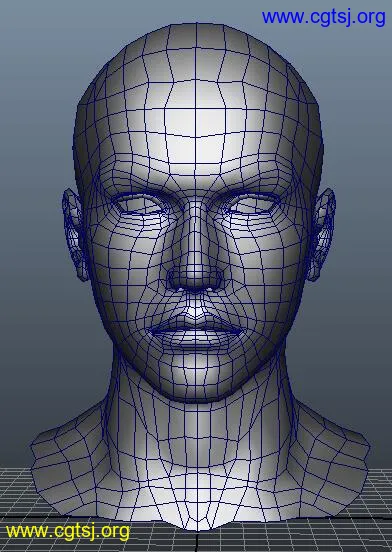Select the ear on the right side
This screenshot has width=392, height=552.
tap(322, 234)
